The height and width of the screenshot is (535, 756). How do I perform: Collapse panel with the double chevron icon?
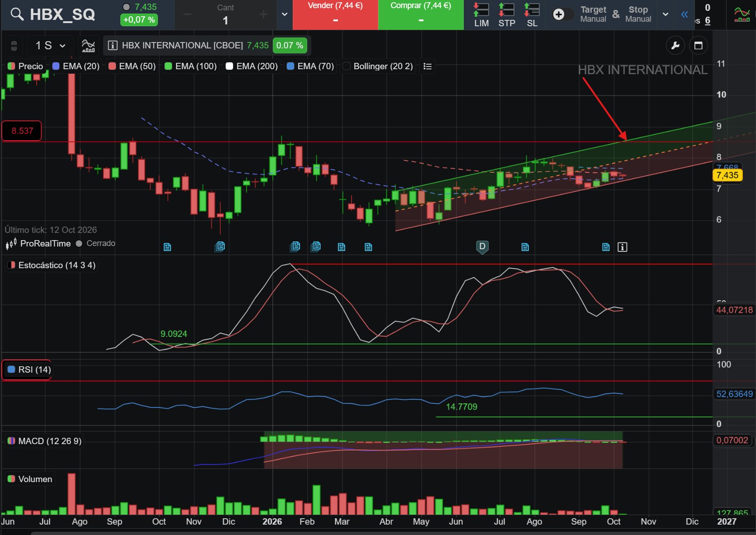click(685, 15)
